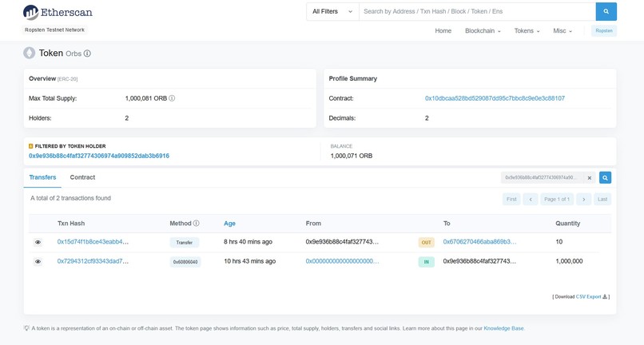Click the IN direction badge
This screenshot has height=345, width=644.
[427, 262]
